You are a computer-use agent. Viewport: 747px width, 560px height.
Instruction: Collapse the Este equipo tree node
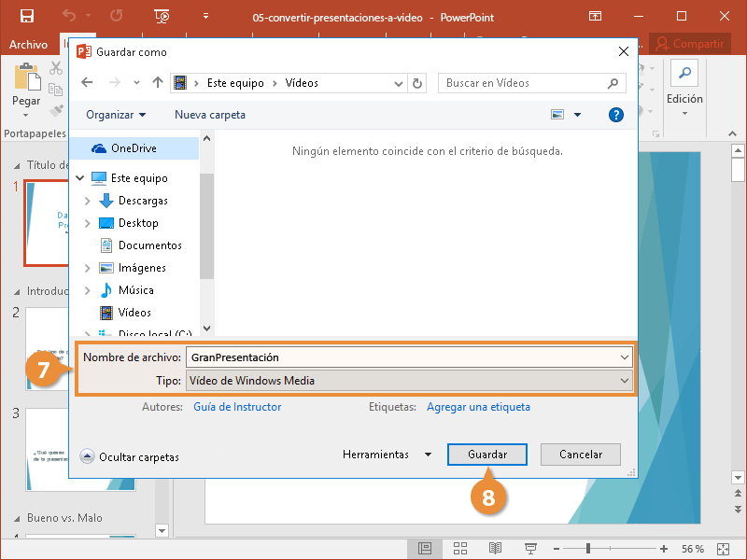click(x=80, y=178)
